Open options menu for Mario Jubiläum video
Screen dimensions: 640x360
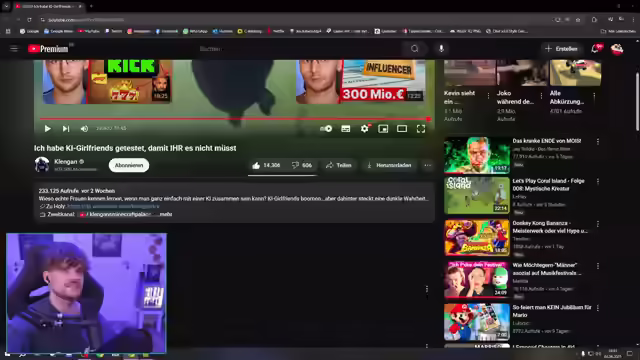click(598, 308)
